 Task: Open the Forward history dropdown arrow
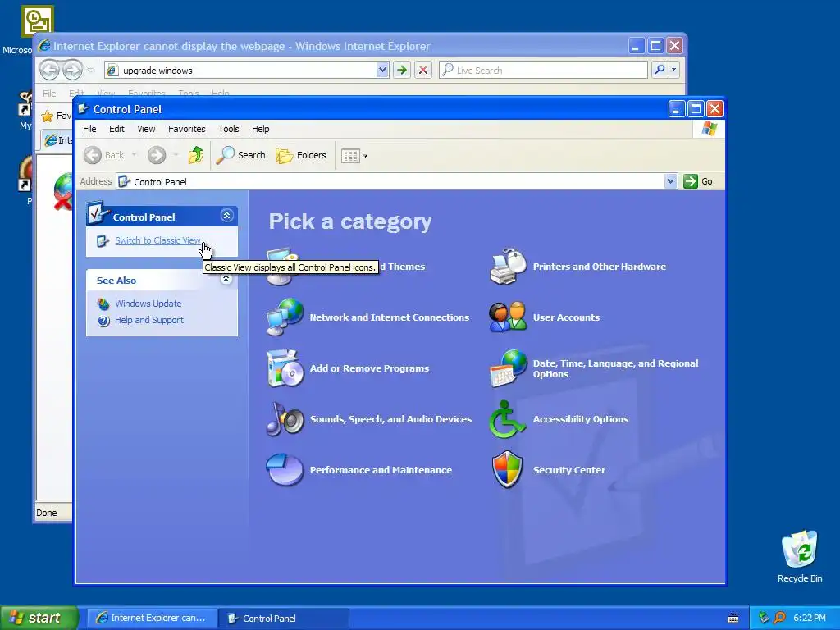click(176, 155)
